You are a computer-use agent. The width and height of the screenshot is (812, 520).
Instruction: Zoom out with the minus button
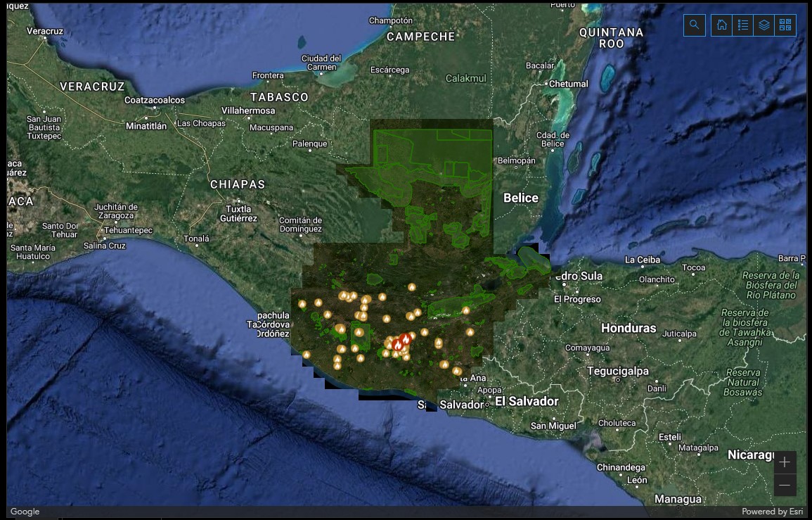[x=785, y=485]
